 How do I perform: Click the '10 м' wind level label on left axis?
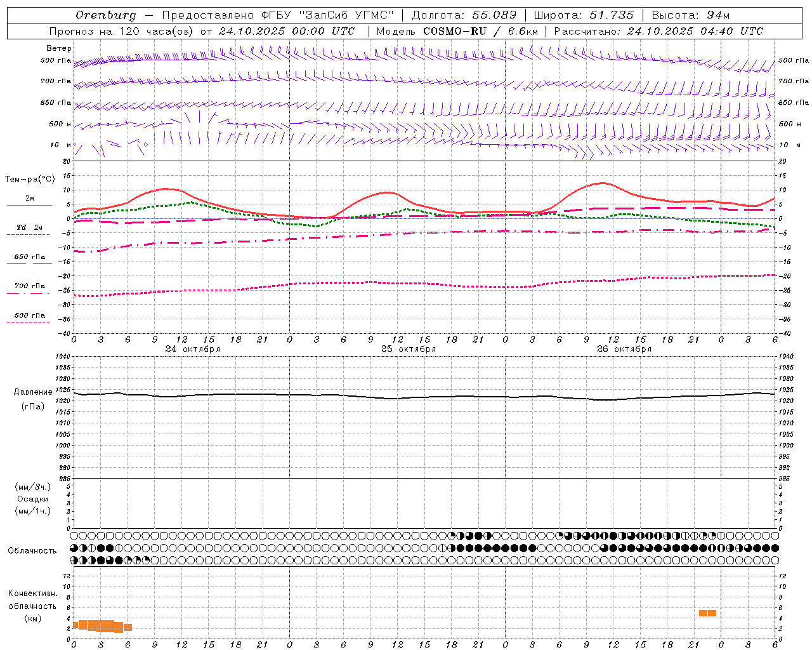coord(61,145)
